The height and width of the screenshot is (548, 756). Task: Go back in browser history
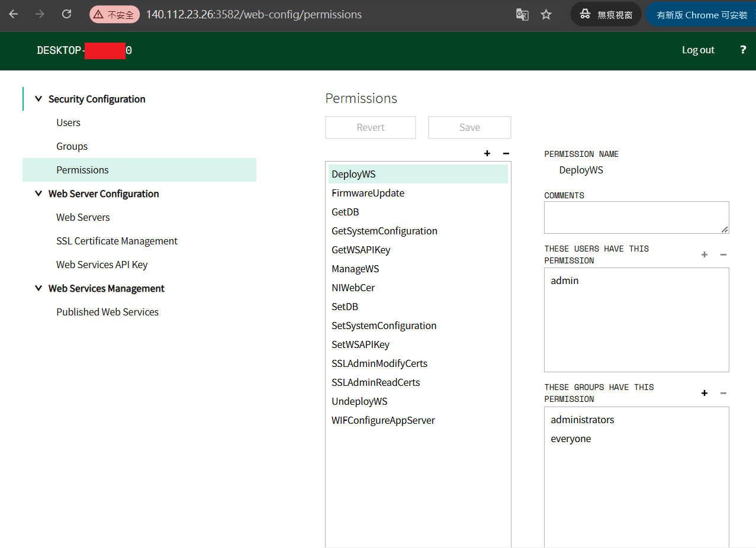[13, 14]
